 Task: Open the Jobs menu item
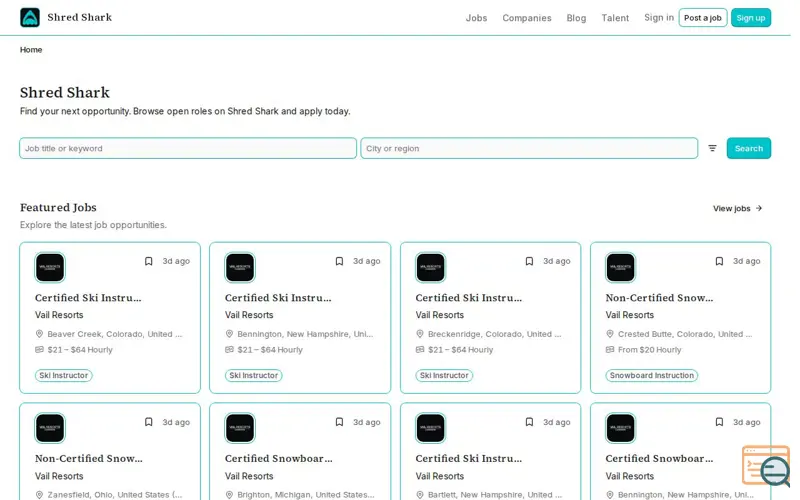tap(477, 18)
